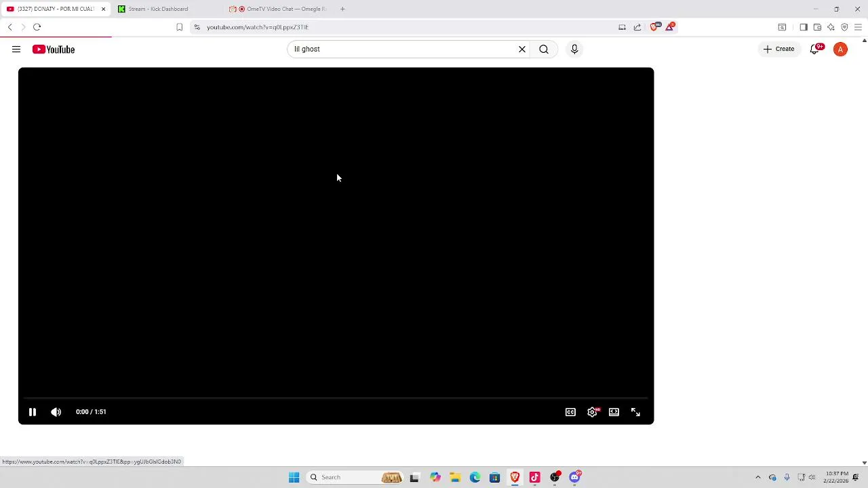Open the YouTube guide hamburger menu
Image resolution: width=868 pixels, height=488 pixels.
point(16,49)
